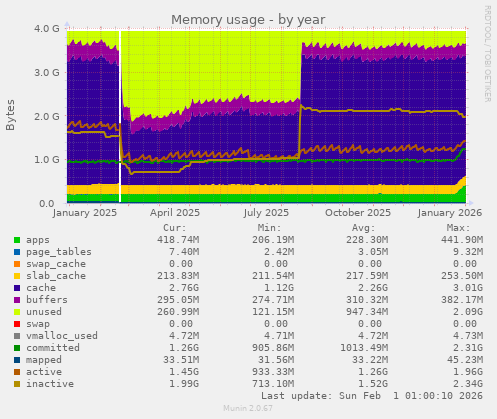497x419 pixels.
Task: Click the cache max value 3.01G
Action: coord(468,288)
